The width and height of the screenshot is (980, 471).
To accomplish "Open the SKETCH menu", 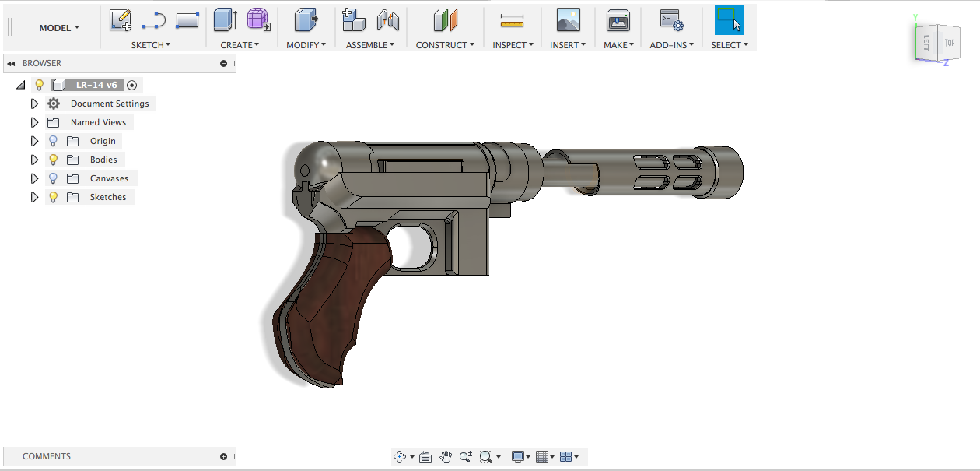I will (x=151, y=45).
